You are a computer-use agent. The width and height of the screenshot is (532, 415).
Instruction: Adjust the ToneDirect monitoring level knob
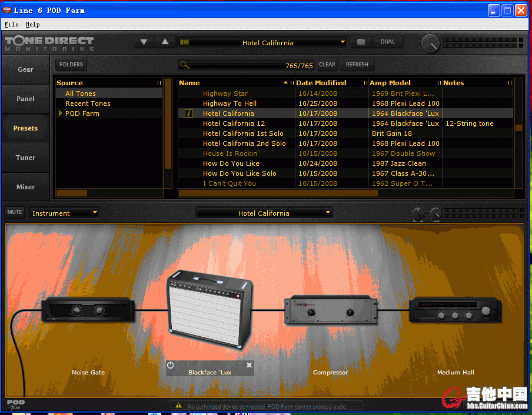pyautogui.click(x=430, y=43)
